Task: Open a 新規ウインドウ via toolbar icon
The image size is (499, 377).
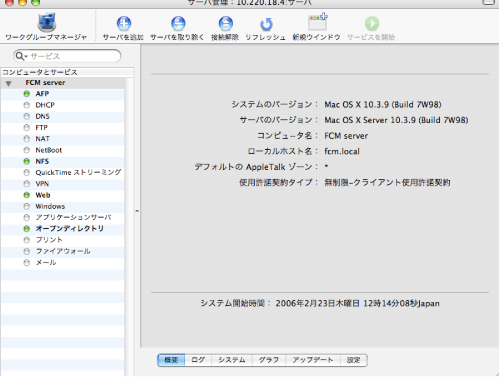Action: [317, 22]
